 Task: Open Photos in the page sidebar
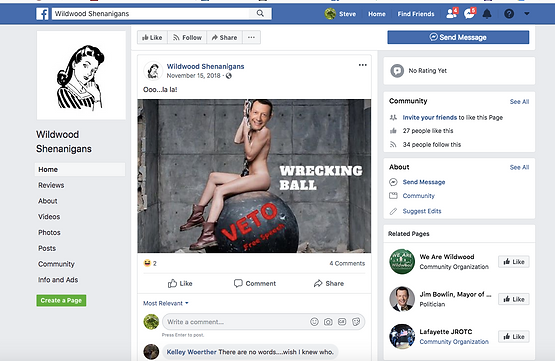(x=49, y=233)
